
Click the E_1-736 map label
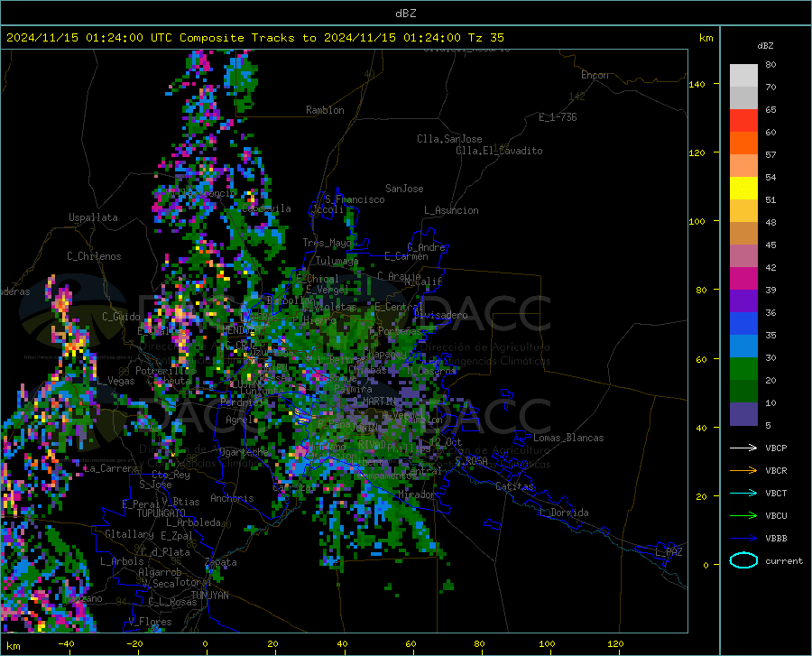click(558, 117)
